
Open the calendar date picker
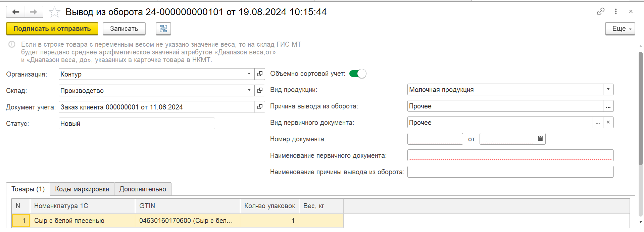(x=540, y=139)
